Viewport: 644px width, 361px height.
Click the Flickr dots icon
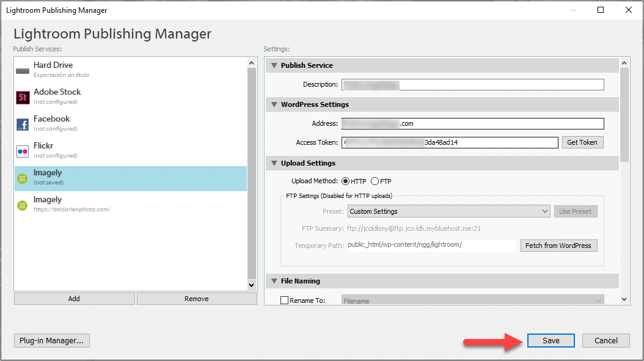click(x=23, y=151)
